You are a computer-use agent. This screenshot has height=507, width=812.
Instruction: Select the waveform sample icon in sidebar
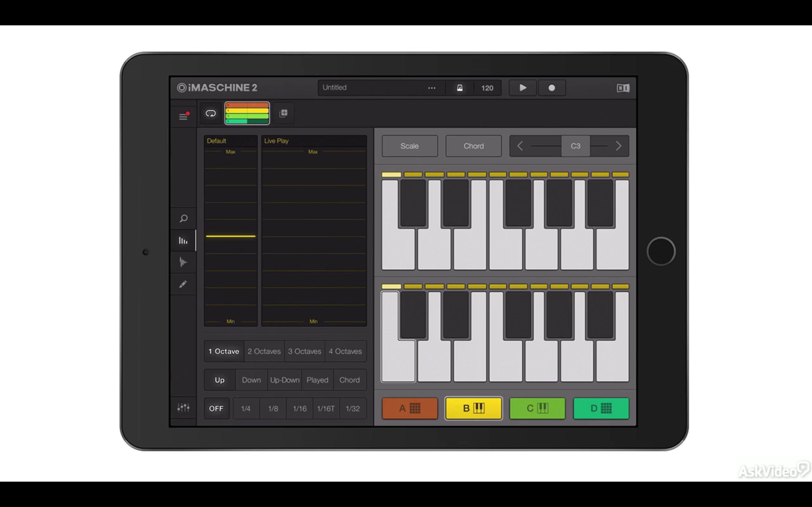click(x=183, y=262)
